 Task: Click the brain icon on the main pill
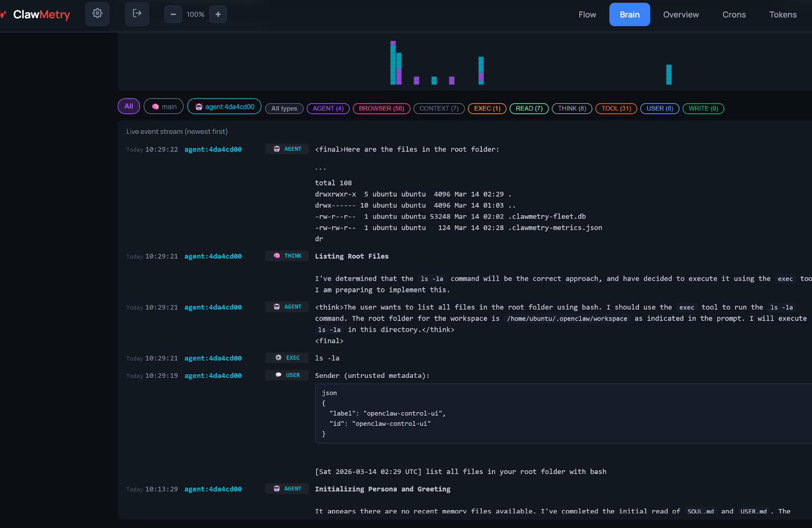click(155, 107)
